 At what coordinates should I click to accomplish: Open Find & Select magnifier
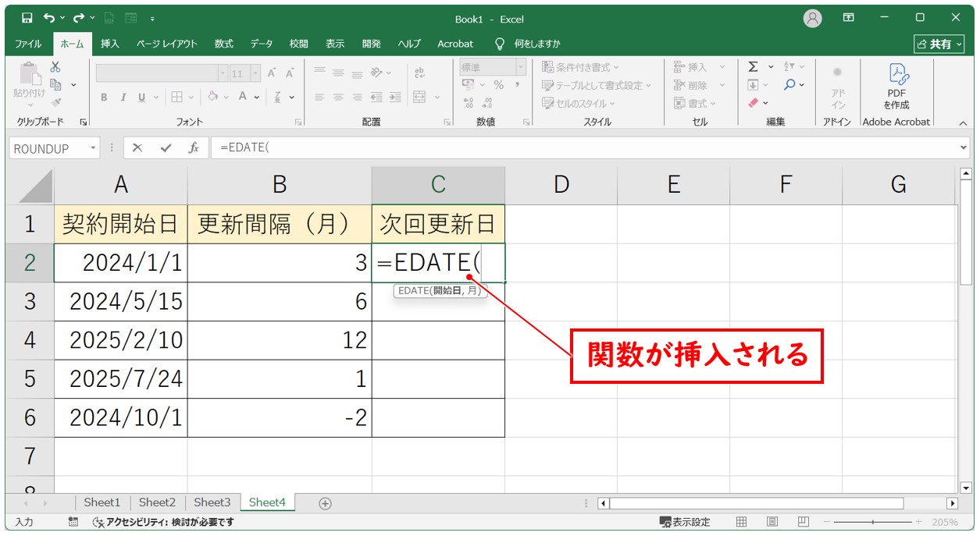pyautogui.click(x=790, y=84)
